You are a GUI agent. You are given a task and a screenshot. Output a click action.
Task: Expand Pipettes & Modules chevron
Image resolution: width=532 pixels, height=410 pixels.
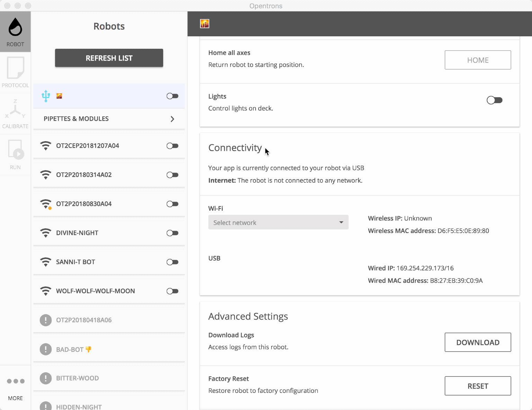tap(172, 119)
